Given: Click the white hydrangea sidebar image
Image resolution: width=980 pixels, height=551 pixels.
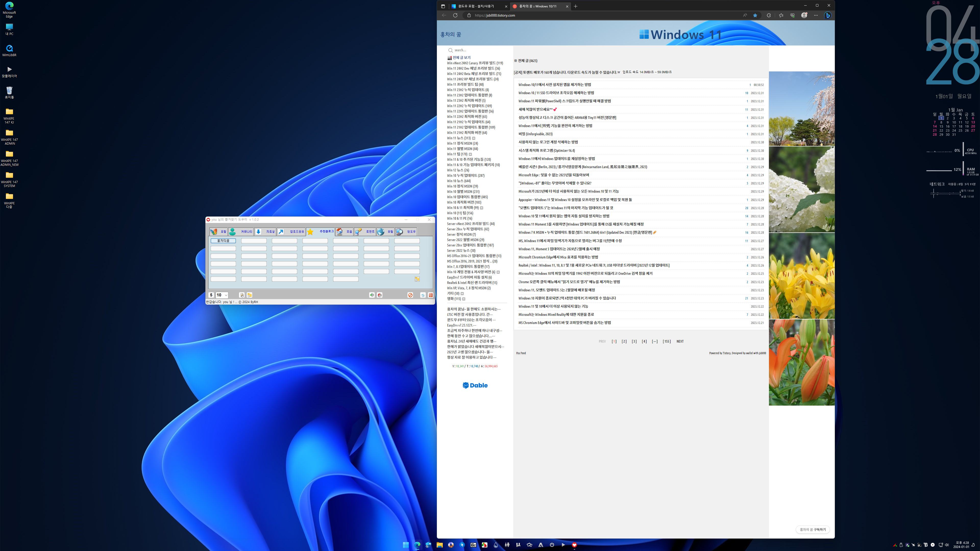Looking at the screenshot, I should click(x=802, y=189).
